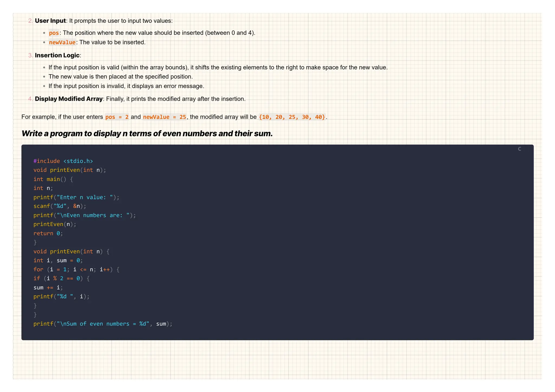
Task: Click the 'User Input' bold heading
Action: (x=50, y=21)
